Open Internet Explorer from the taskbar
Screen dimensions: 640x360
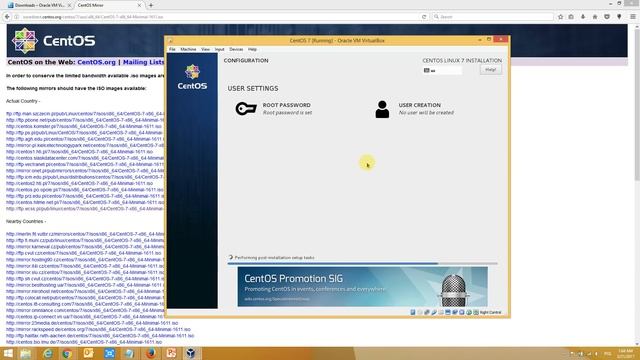(x=47, y=353)
